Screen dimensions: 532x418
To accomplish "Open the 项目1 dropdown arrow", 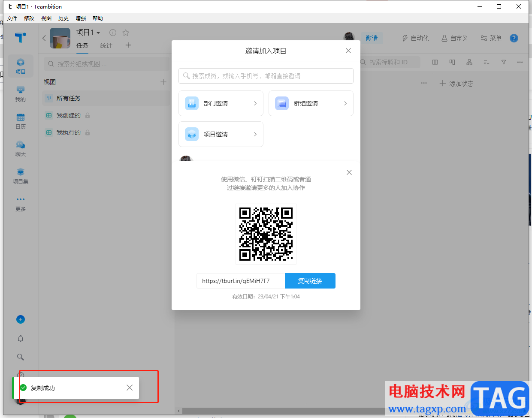I will click(x=99, y=33).
